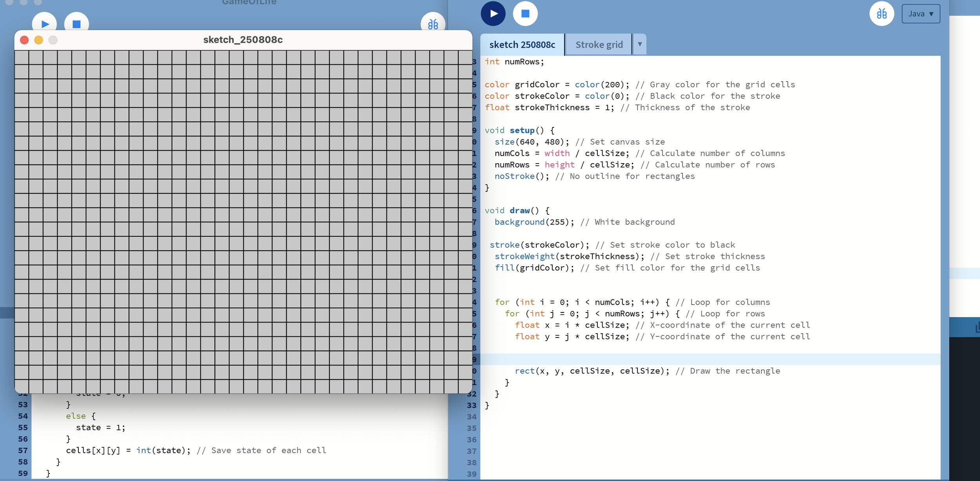Select the sketch 250808c tab

[x=523, y=44]
